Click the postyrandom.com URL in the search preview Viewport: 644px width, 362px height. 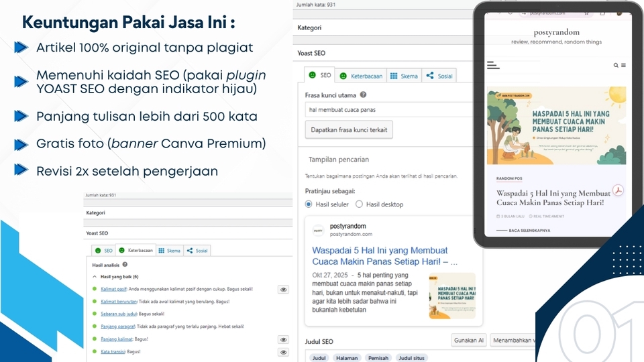(351, 234)
